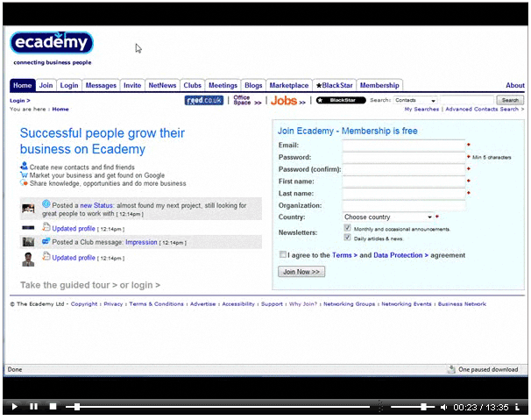Click the search text box
This screenshot has width=531, height=420.
point(467,100)
